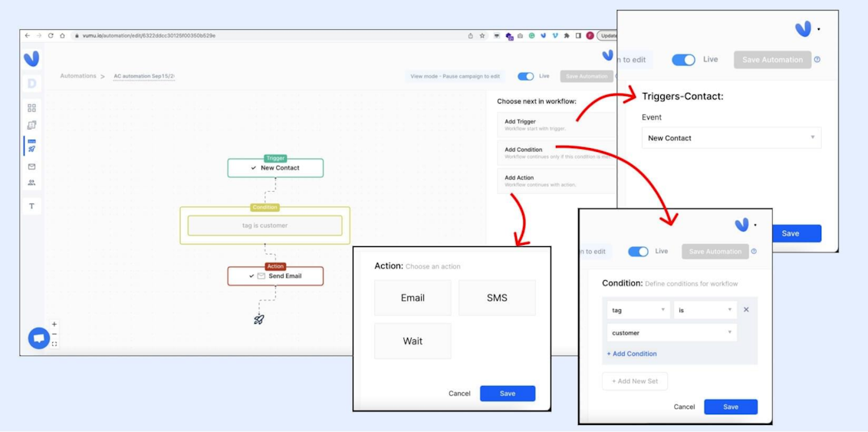The width and height of the screenshot is (868, 432).
Task: Open the blue chat support bubble
Action: coord(38,338)
